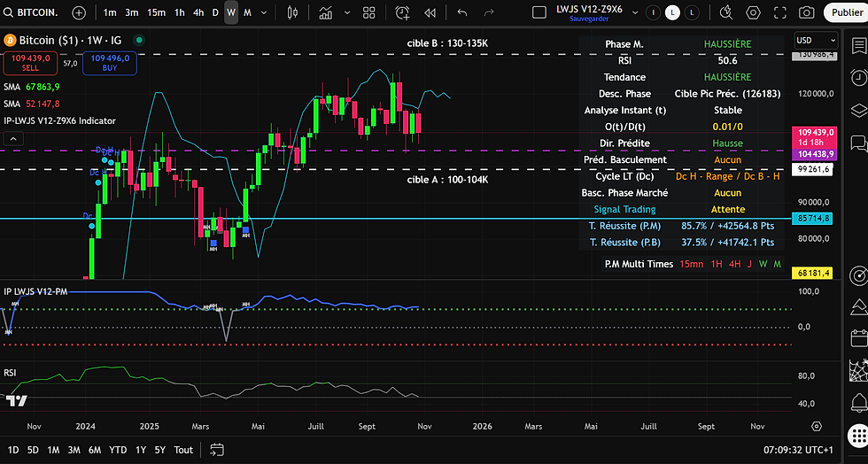The height and width of the screenshot is (464, 868).
Task: Open the radar target sidebar icon
Action: point(858,275)
